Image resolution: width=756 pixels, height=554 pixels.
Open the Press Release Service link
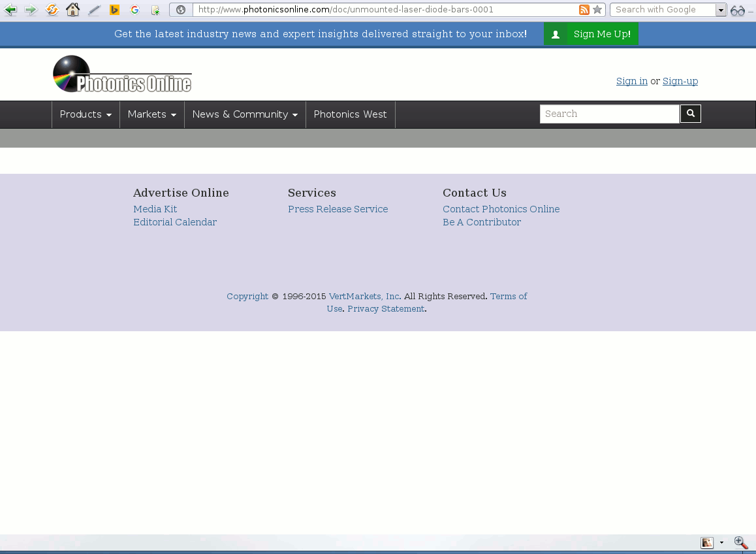click(338, 209)
